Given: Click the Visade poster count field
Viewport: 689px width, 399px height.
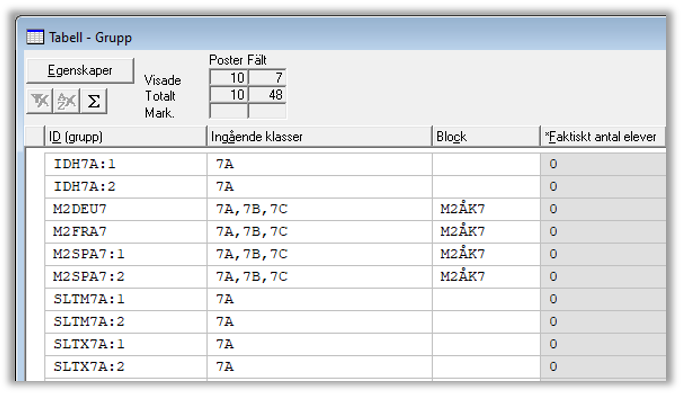Looking at the screenshot, I should pos(229,78).
